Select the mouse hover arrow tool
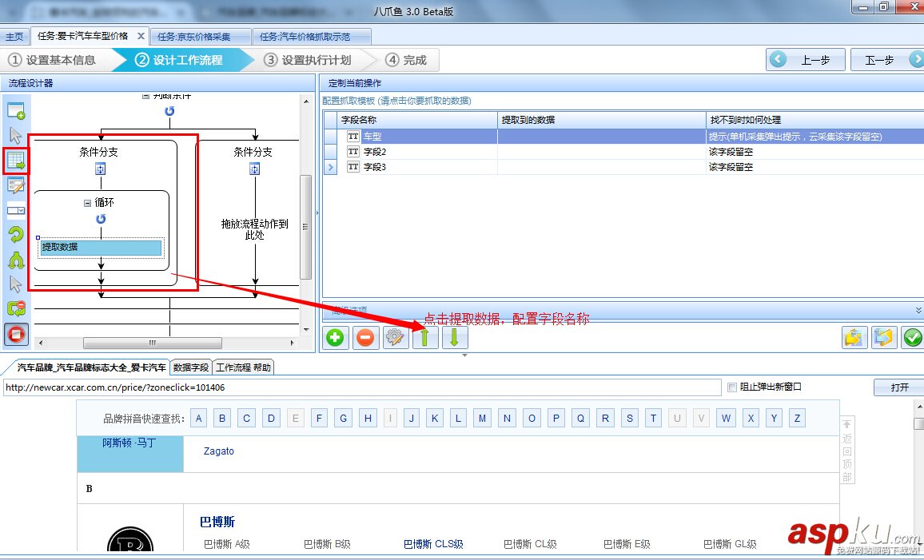924x560 pixels. pyautogui.click(x=15, y=284)
